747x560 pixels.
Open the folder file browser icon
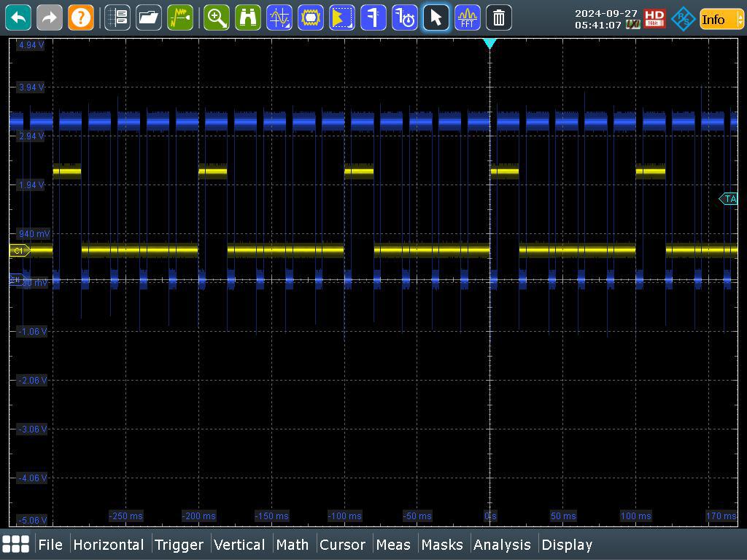tap(149, 17)
